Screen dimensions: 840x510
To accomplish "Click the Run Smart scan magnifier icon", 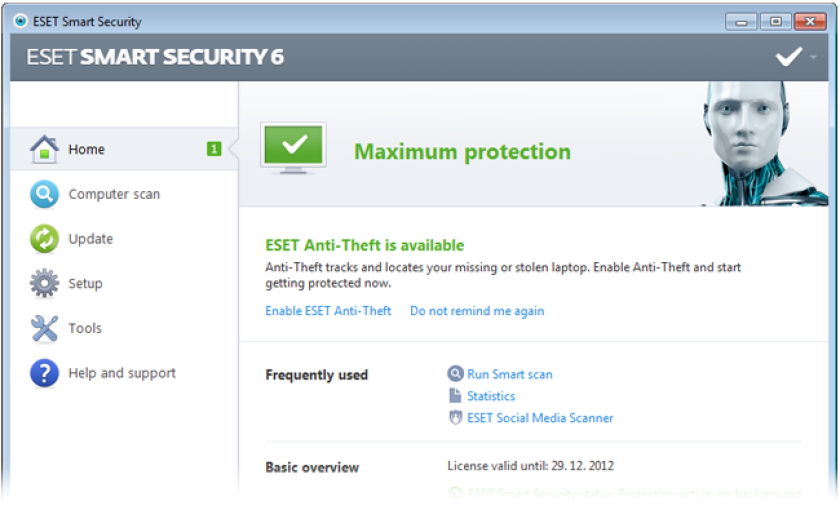I will pyautogui.click(x=455, y=373).
